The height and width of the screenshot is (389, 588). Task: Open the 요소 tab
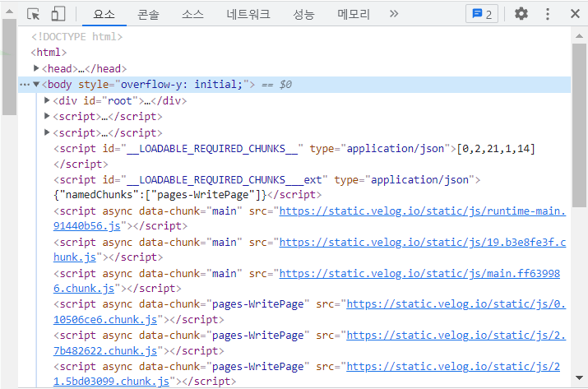tap(104, 14)
